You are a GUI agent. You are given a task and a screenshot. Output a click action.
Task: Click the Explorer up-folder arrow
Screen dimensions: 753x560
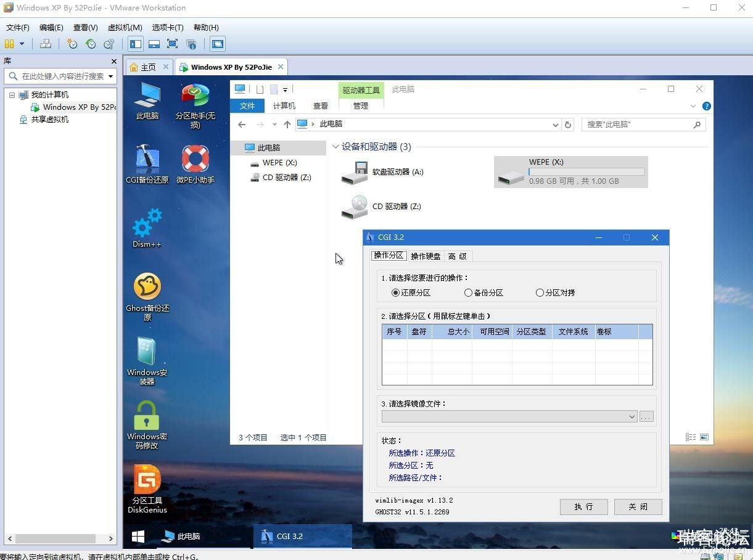(287, 125)
